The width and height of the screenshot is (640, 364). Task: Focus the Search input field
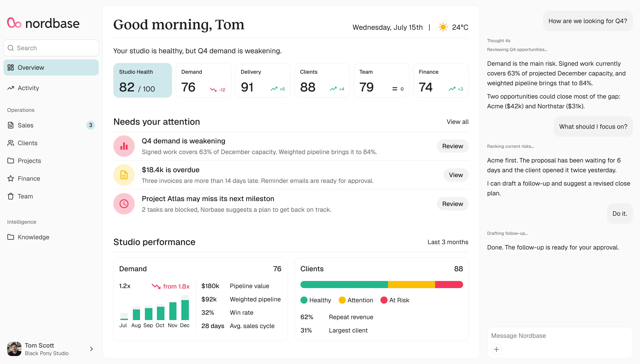click(x=51, y=48)
